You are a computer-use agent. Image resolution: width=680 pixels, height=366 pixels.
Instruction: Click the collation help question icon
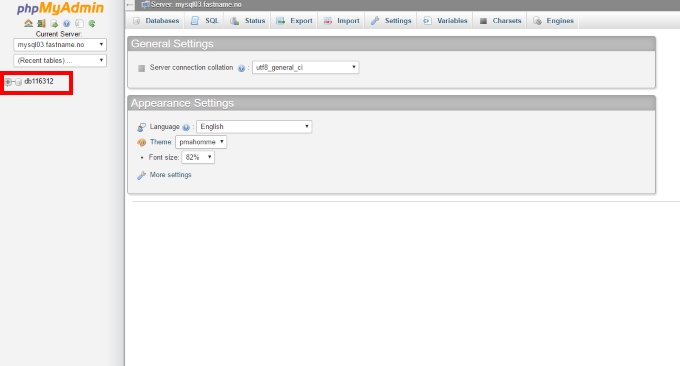pyautogui.click(x=242, y=68)
